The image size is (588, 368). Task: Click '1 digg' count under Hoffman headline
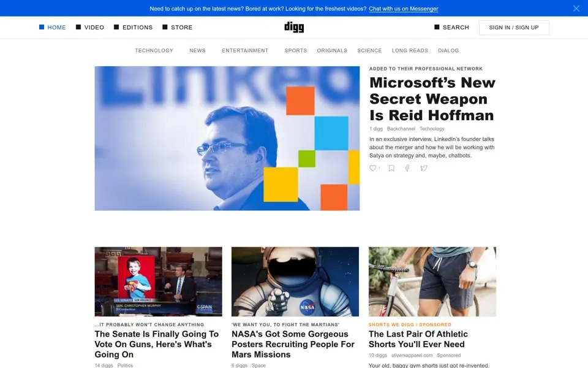[x=375, y=129]
